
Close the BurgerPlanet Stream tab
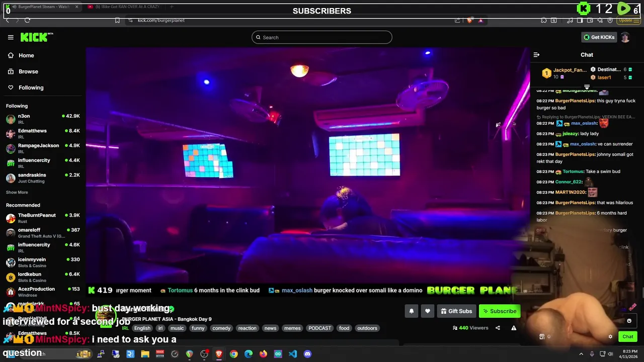[x=76, y=7]
